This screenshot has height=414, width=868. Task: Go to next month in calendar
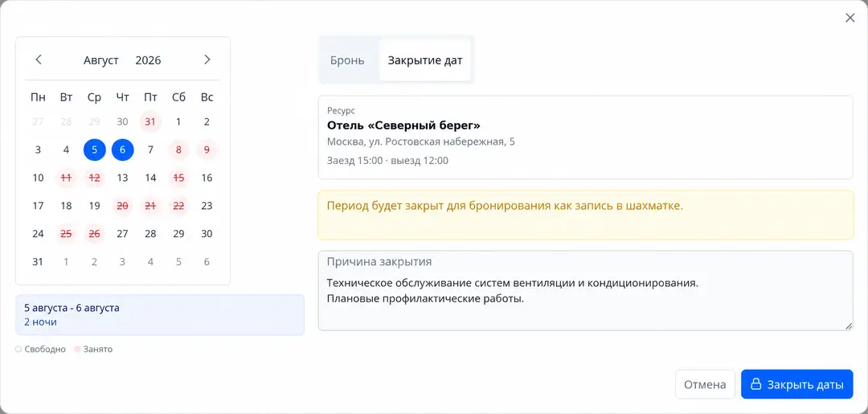tap(207, 59)
